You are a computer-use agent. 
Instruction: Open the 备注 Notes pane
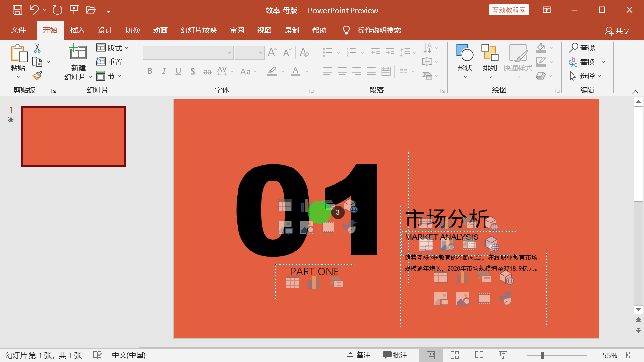coord(359,355)
